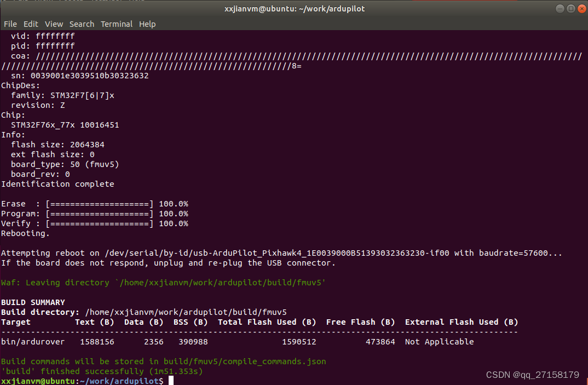The height and width of the screenshot is (385, 588).
Task: Click the 'vid: ffffffff' line
Action: (43, 36)
